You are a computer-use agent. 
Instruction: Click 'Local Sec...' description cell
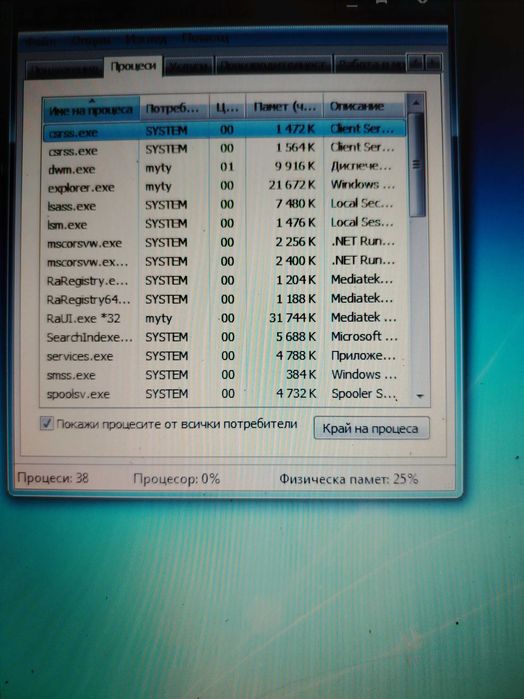[x=362, y=203]
